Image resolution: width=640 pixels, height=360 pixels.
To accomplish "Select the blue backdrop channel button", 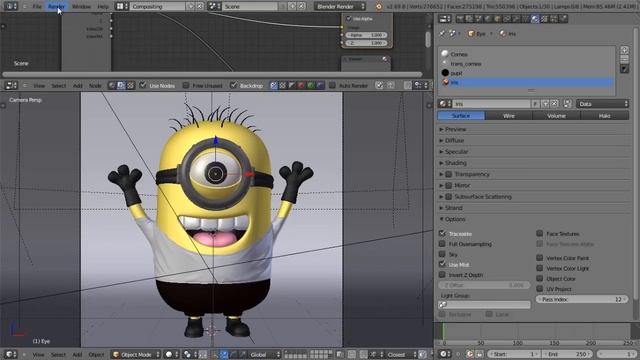I will pyautogui.click(x=320, y=85).
